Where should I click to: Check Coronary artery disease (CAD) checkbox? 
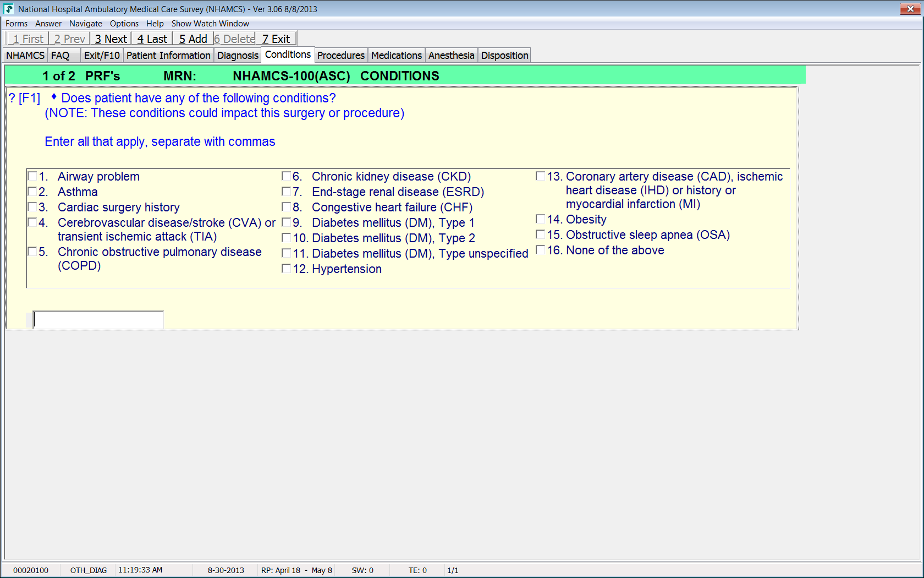click(x=540, y=176)
